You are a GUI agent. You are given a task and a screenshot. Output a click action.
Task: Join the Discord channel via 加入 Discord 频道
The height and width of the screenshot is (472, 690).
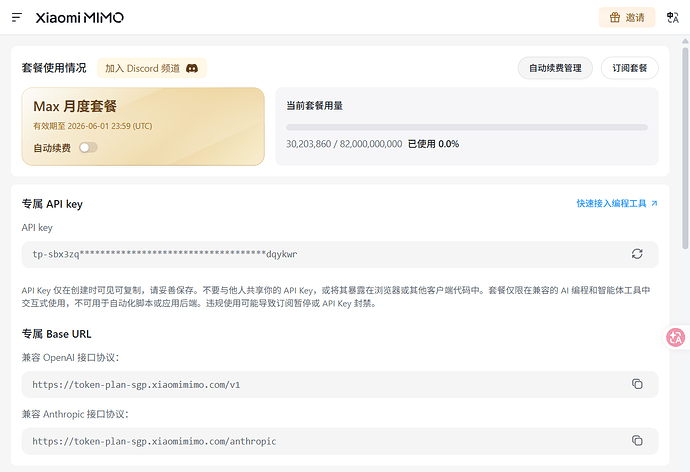pyautogui.click(x=152, y=68)
